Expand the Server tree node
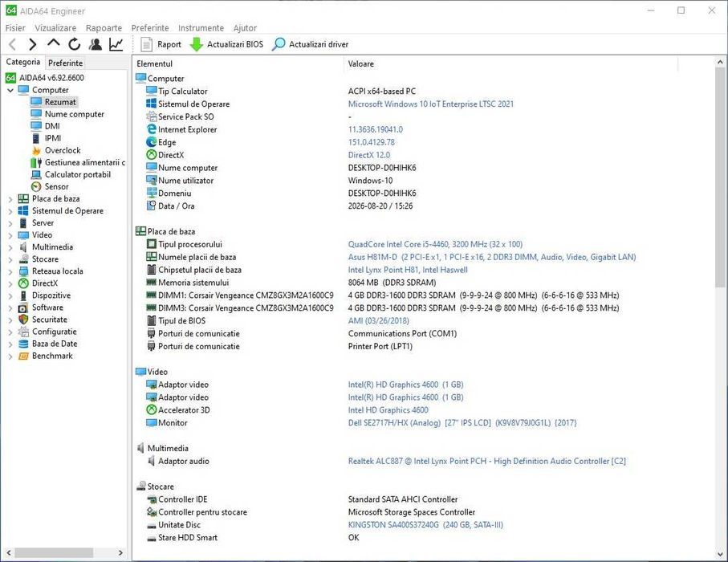 (10, 223)
